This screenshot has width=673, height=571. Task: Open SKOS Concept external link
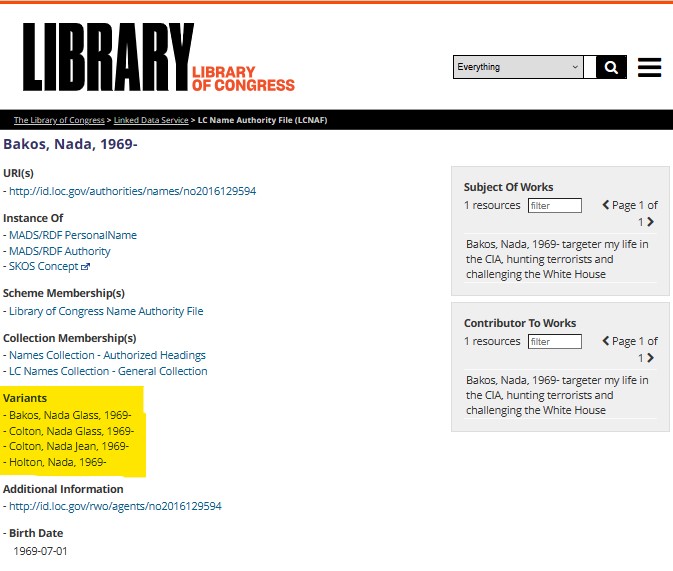pyautogui.click(x=44, y=267)
